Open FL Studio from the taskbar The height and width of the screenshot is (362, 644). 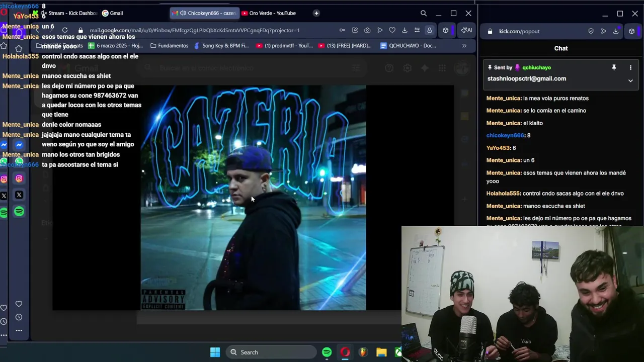(x=363, y=352)
